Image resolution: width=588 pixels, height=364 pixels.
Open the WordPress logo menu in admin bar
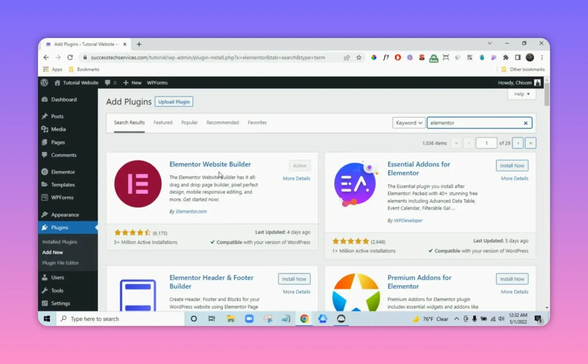coord(44,82)
